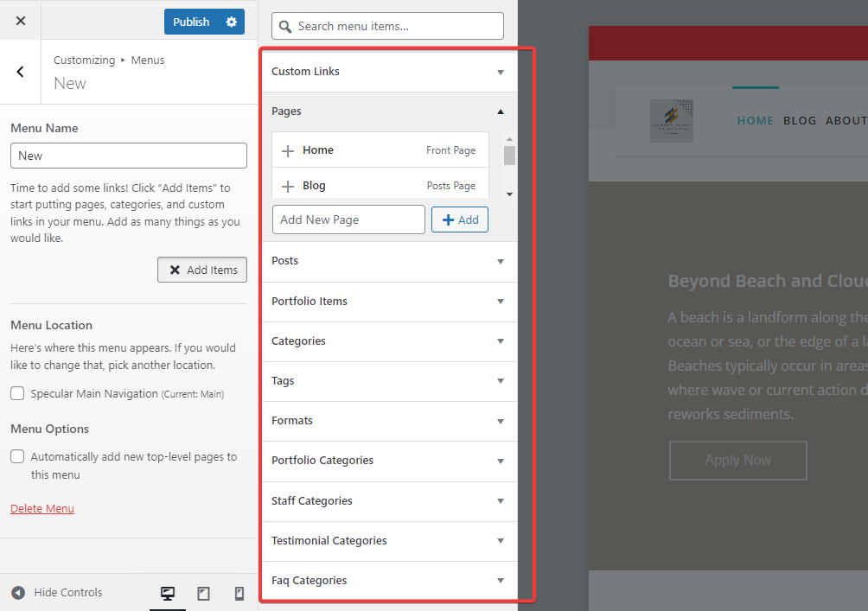Collapse the Pages section
Screen dimensions: 868x611
pyautogui.click(x=388, y=111)
